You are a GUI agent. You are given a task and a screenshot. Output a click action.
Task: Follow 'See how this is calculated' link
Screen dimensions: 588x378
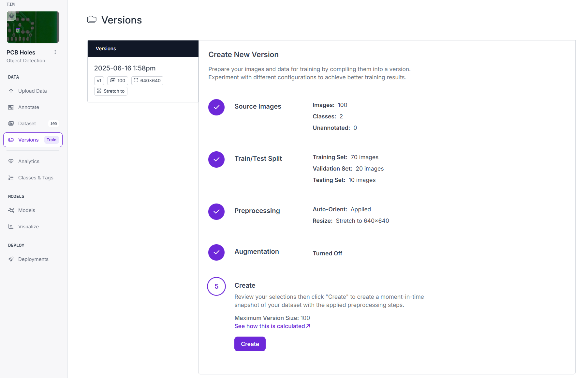click(x=272, y=326)
